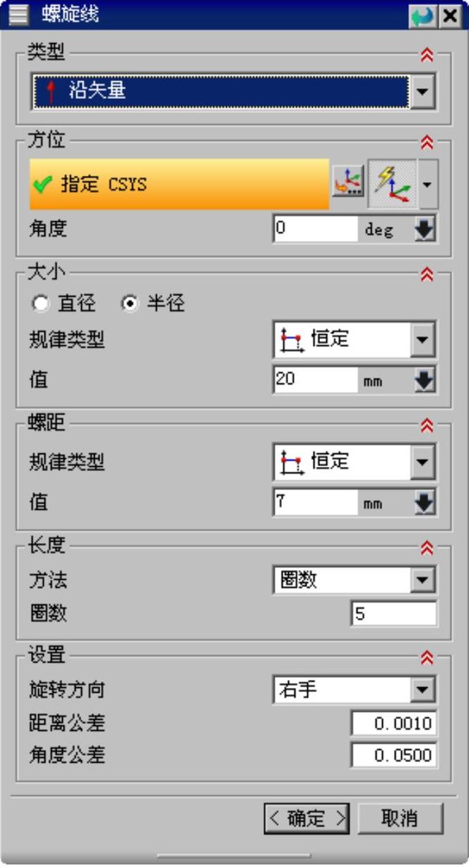Click the pitch value arrow icon

[x=425, y=503]
